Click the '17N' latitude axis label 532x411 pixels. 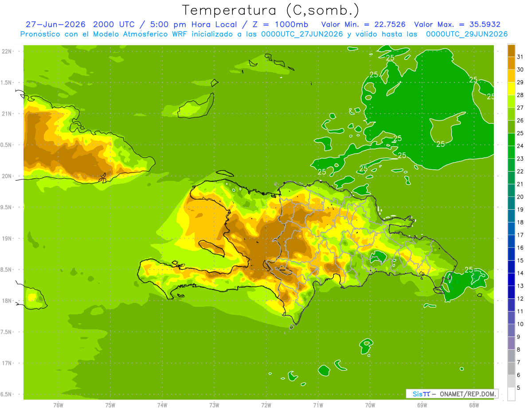[7, 363]
